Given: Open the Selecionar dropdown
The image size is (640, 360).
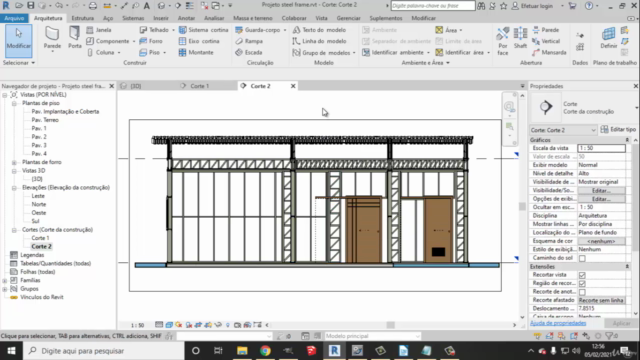Looking at the screenshot, I should coord(19,63).
